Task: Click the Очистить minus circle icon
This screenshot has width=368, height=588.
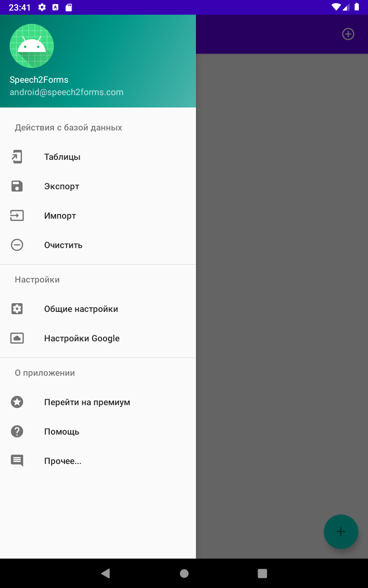Action: 17,245
